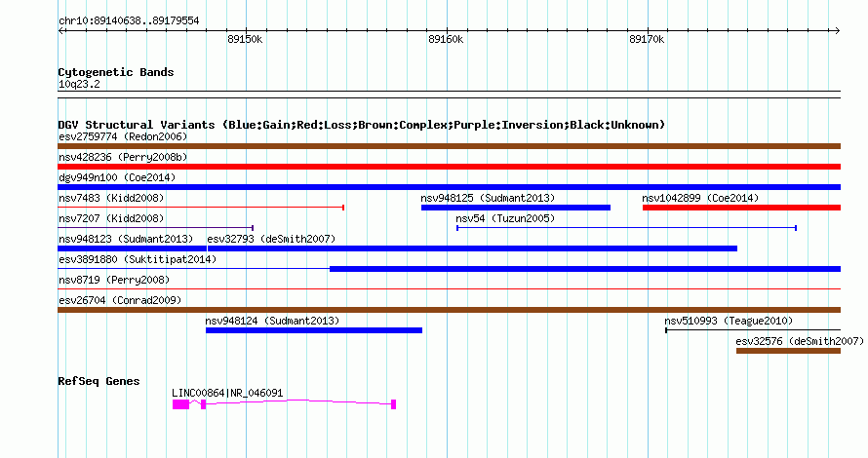
Task: Open the esv32793 (deSmith2007) label
Action: [x=271, y=239]
